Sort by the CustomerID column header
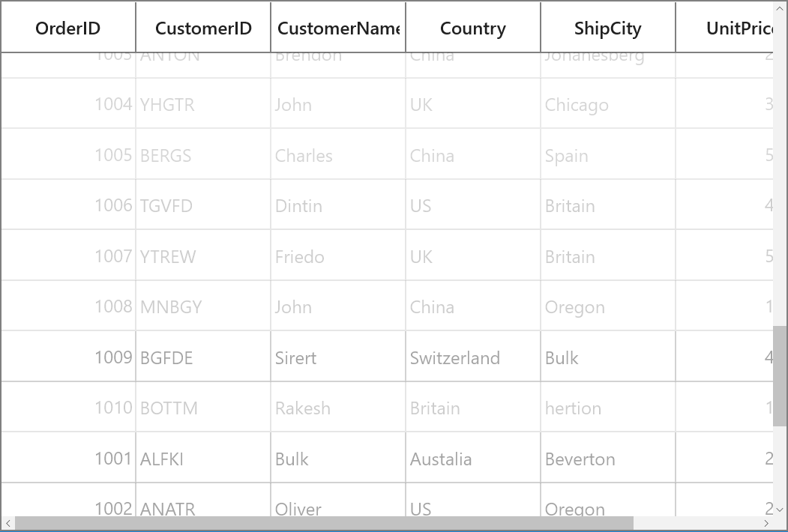The image size is (788, 532). (203, 28)
